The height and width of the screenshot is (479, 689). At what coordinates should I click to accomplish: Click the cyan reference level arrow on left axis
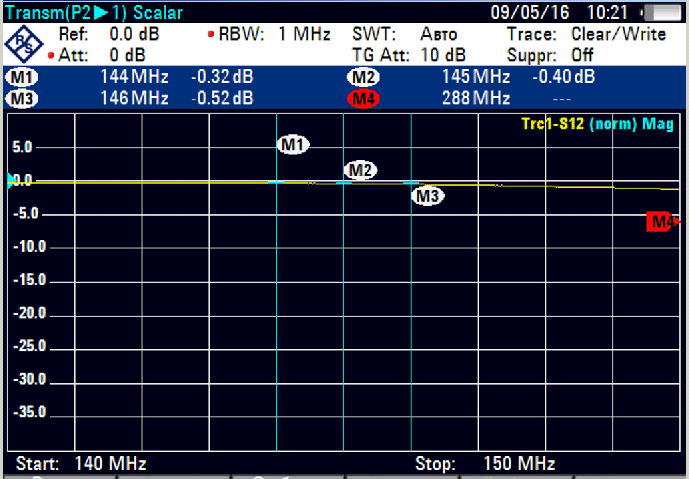pos(11,180)
